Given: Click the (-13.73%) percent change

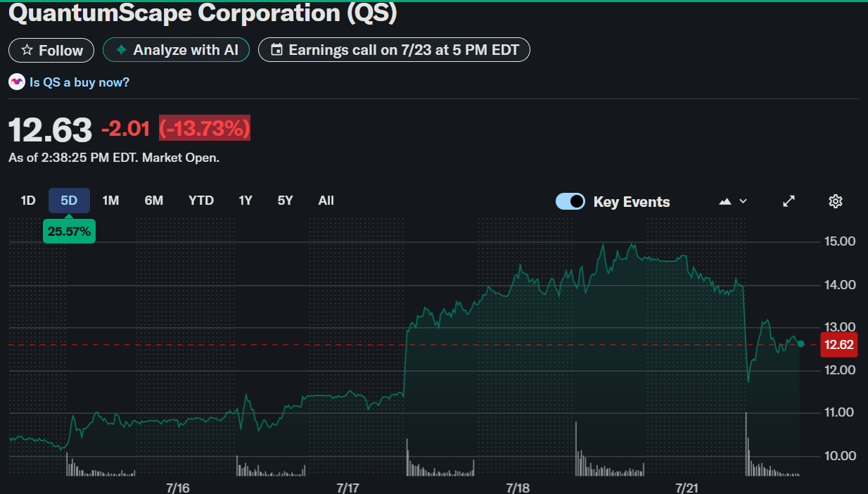Looking at the screenshot, I should 205,129.
